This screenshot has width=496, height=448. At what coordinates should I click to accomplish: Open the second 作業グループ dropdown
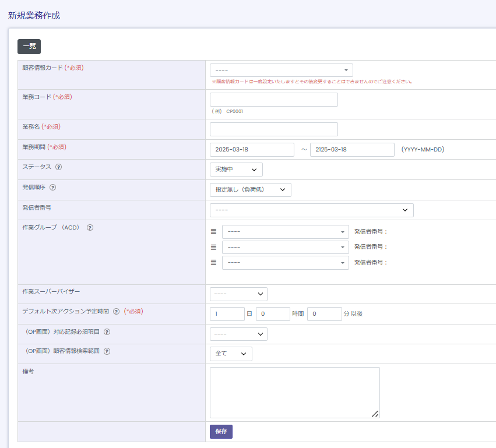coord(285,247)
